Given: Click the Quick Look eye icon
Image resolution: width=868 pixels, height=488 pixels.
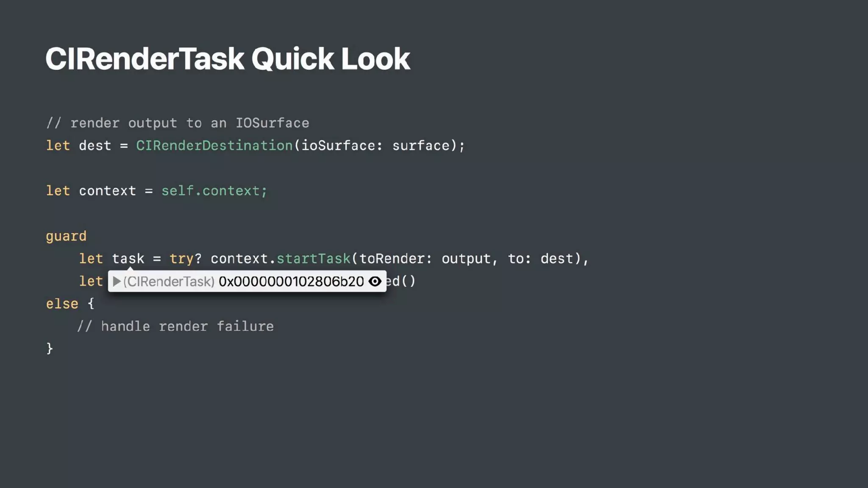Looking at the screenshot, I should (x=375, y=281).
